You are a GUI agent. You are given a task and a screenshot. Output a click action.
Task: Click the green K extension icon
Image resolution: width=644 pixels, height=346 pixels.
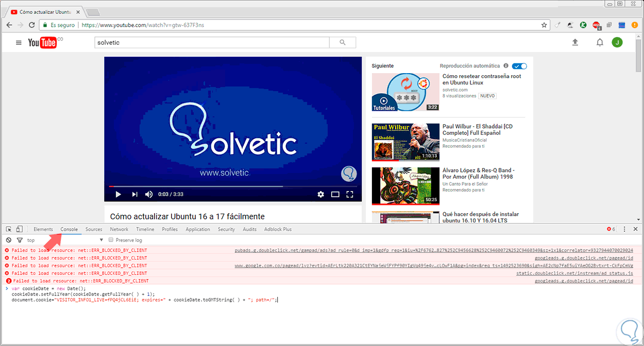pyautogui.click(x=583, y=25)
